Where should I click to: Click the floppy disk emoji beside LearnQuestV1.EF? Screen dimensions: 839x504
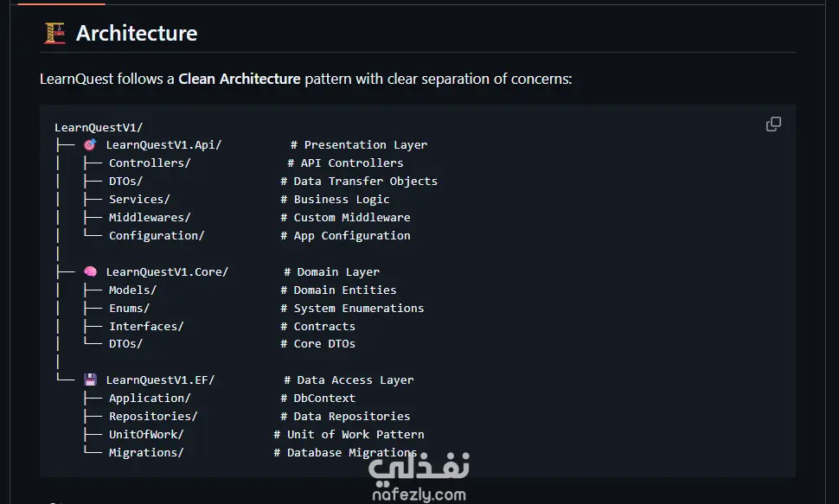(90, 380)
